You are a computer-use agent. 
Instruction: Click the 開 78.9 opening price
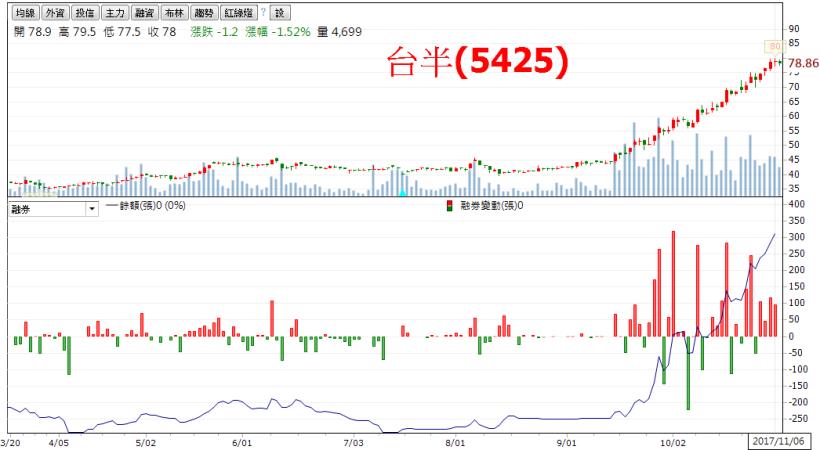[x=32, y=32]
